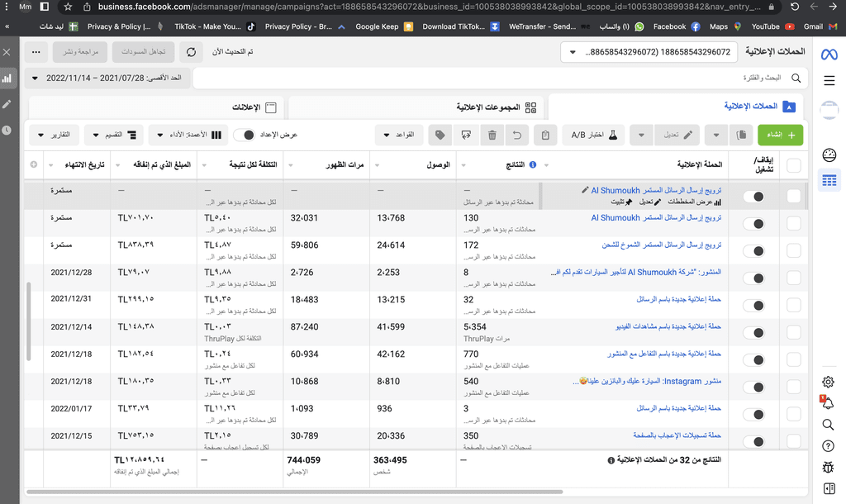Screen dimensions: 846x504
Task: Open the notifications bell icon
Action: (828, 402)
